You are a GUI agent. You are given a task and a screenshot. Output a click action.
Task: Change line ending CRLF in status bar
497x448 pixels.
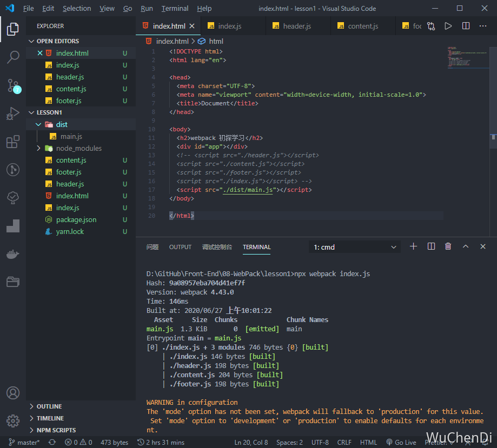344,442
